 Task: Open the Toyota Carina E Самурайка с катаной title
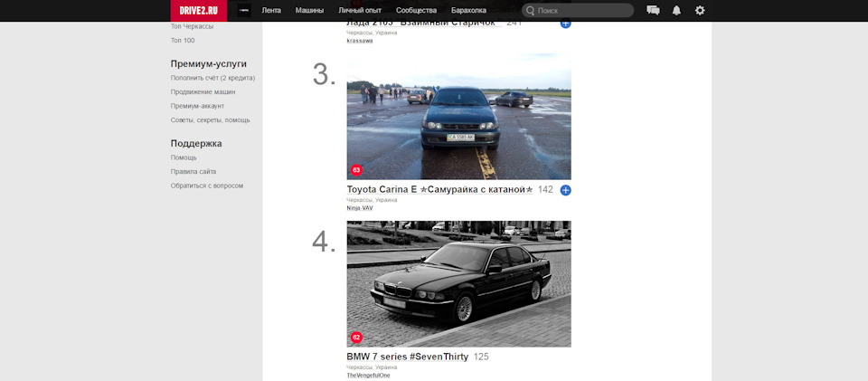[x=439, y=189]
